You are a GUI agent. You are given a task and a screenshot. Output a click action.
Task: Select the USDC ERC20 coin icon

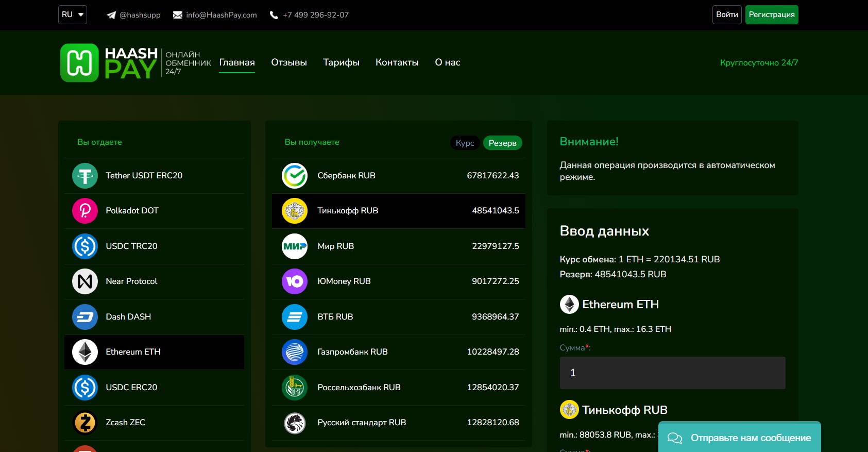85,388
